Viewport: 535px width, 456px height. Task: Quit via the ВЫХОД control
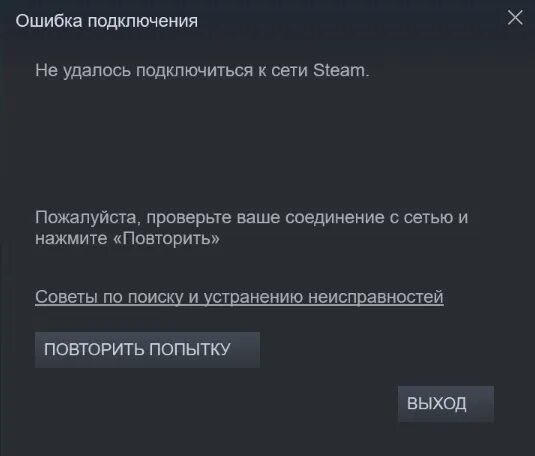(x=446, y=404)
